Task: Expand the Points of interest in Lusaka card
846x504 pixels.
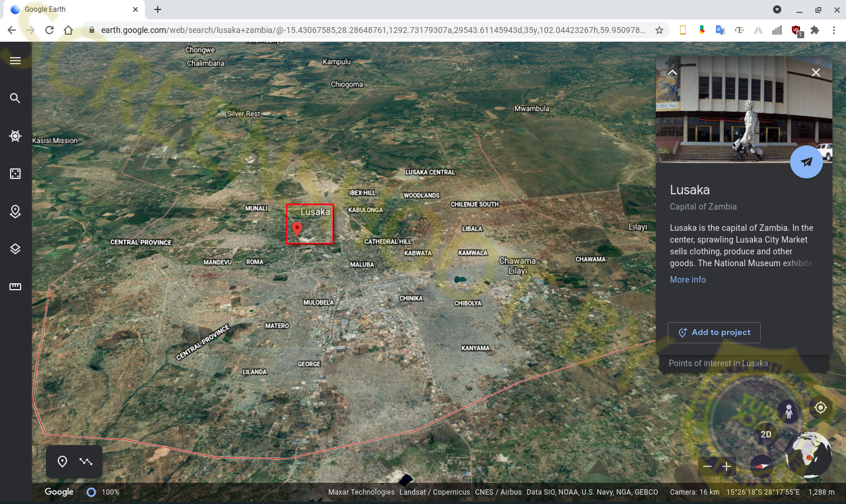Action: click(x=744, y=363)
